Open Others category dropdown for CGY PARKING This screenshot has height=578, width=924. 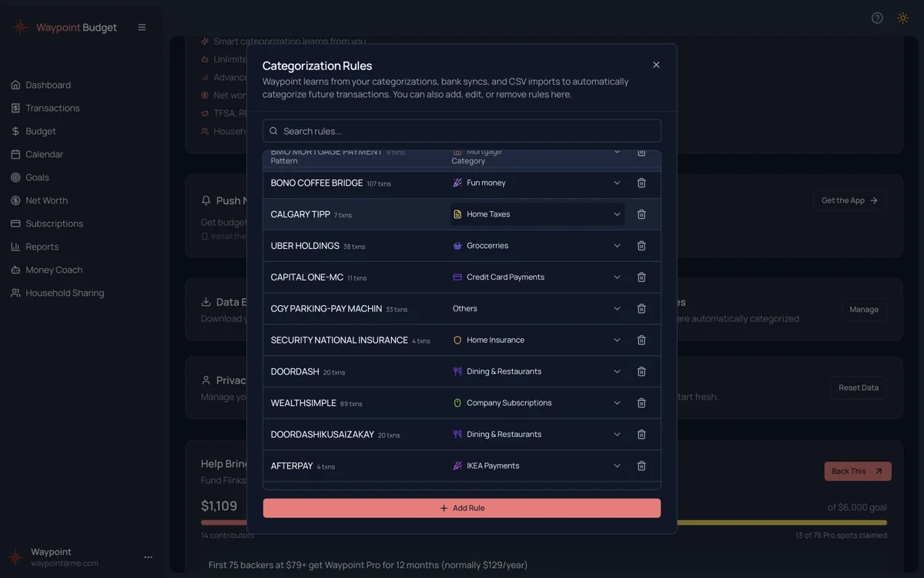pyautogui.click(x=537, y=308)
